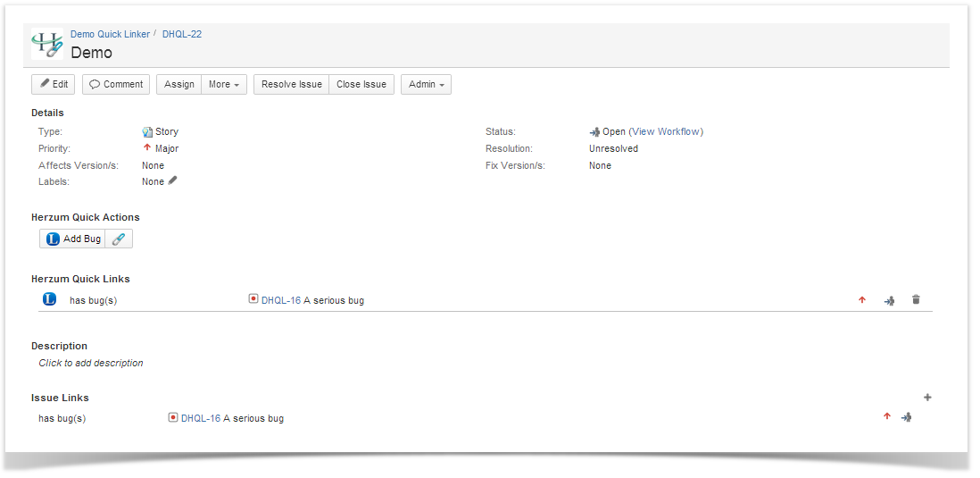Open the Demo Quick Linker project link
This screenshot has width=980, height=478.
110,34
